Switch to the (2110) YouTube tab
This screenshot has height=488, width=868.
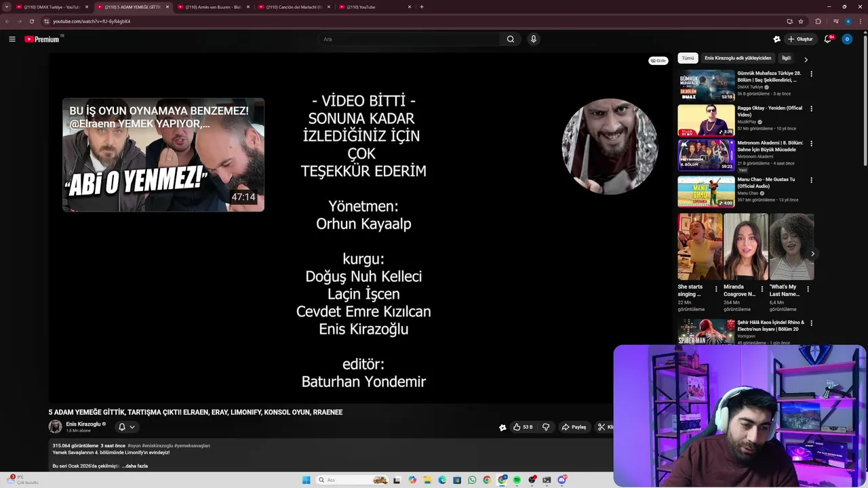[x=374, y=7]
